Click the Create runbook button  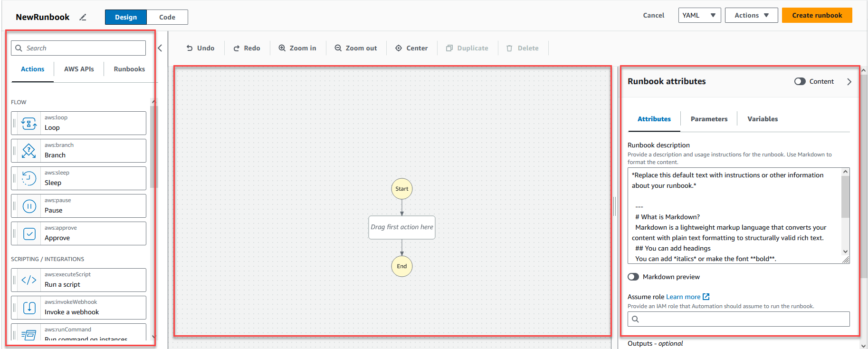(x=817, y=15)
